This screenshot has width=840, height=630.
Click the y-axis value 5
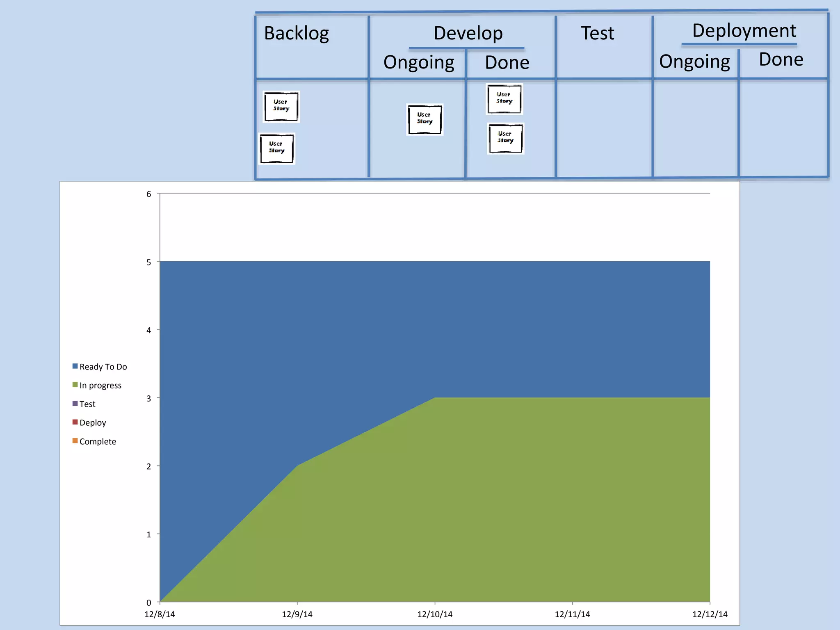coord(149,262)
